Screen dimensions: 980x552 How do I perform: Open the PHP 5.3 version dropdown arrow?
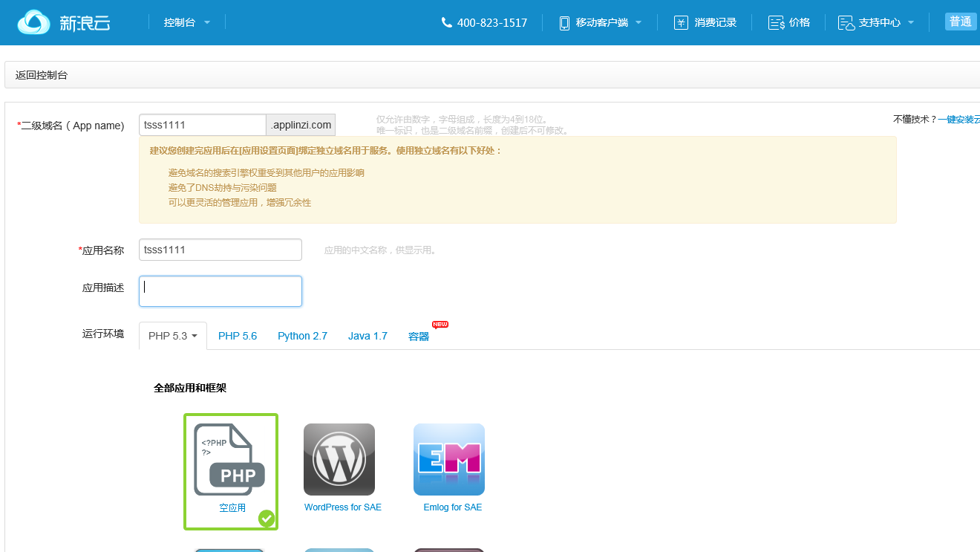195,337
